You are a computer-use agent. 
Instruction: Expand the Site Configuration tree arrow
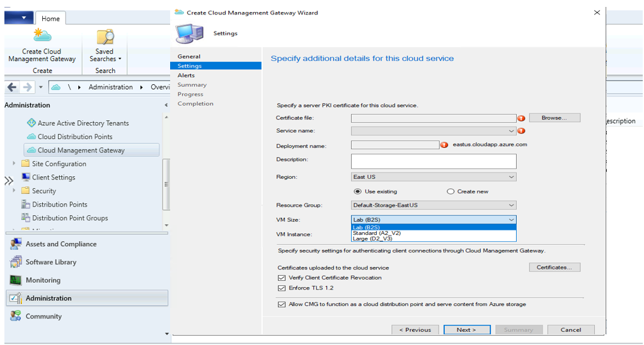(x=14, y=163)
